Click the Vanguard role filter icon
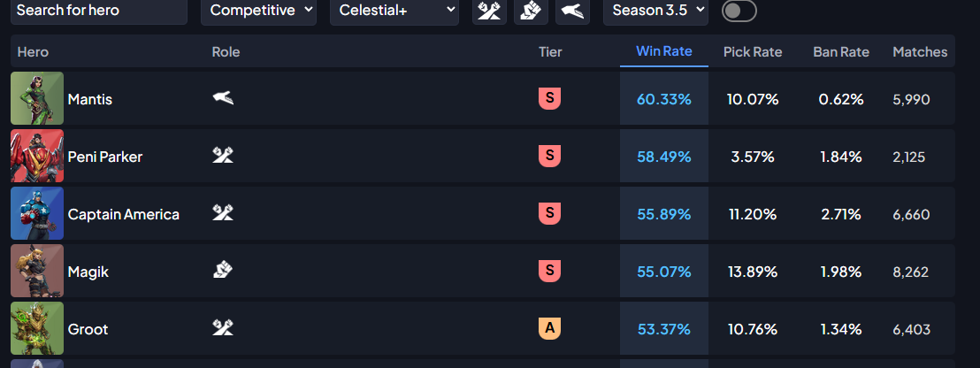 click(x=489, y=11)
